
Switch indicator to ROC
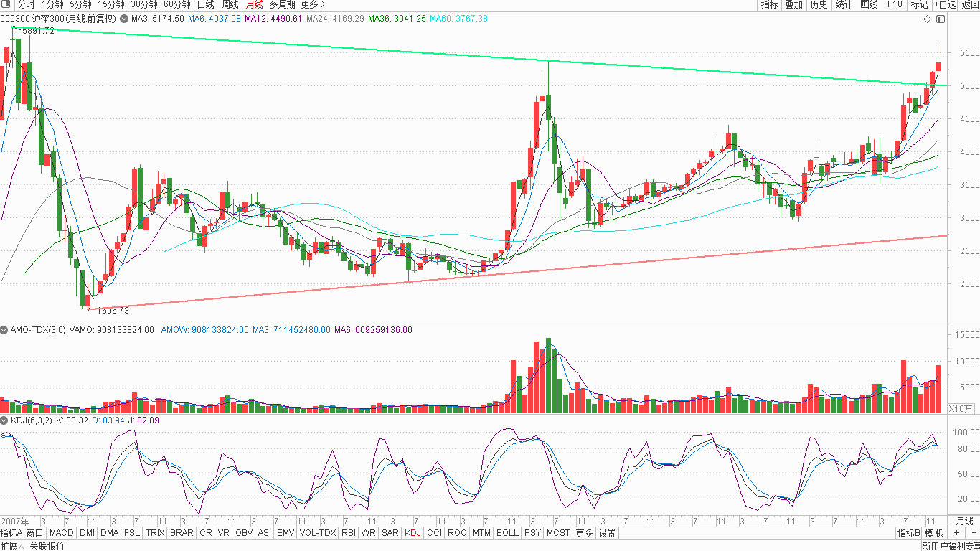coord(457,533)
